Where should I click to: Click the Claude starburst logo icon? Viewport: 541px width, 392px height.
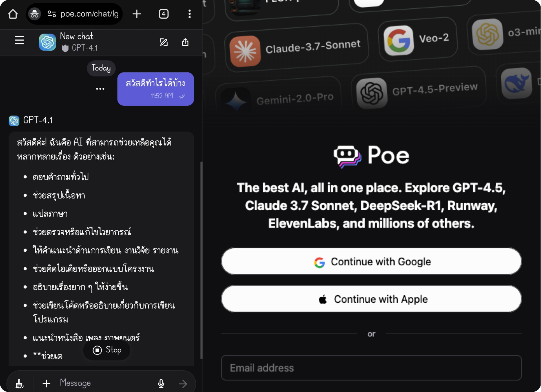point(245,51)
